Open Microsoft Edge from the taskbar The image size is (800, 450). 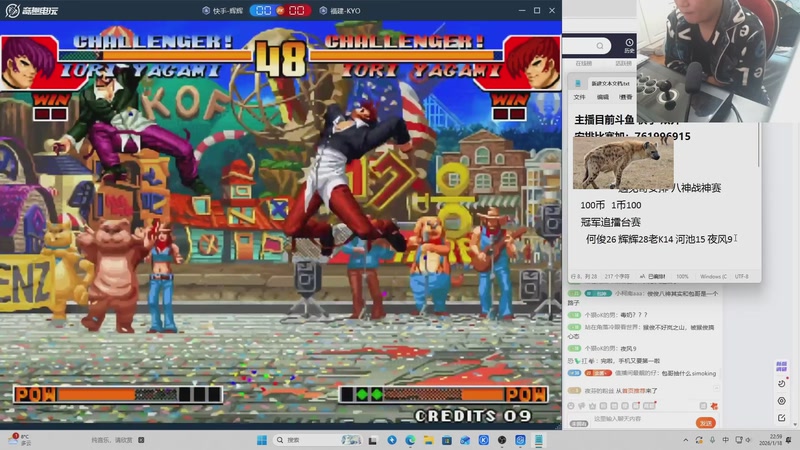click(410, 440)
